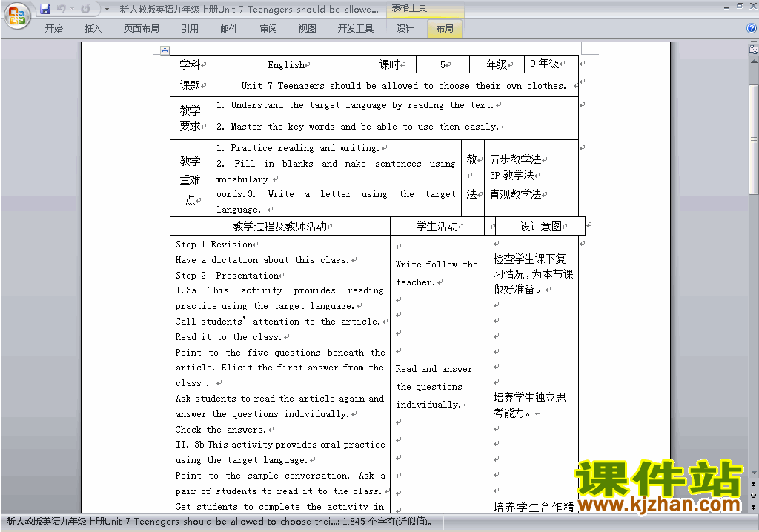Click the 表格工具 contextual header

point(409,8)
